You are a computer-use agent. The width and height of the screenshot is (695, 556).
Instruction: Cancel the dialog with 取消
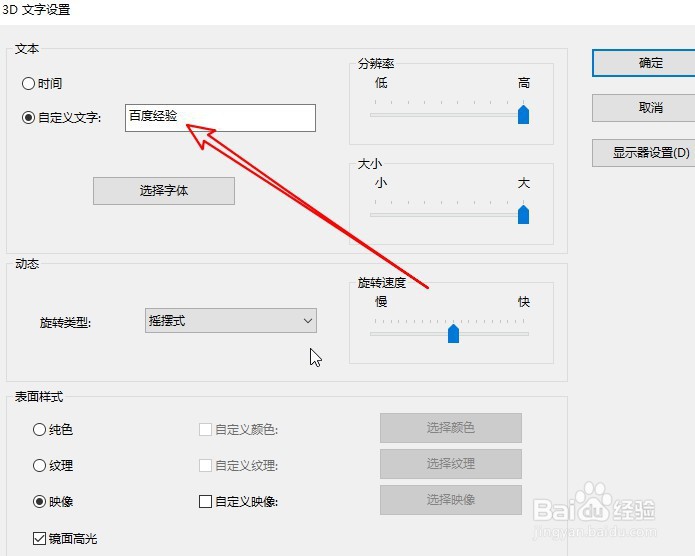pos(644,108)
